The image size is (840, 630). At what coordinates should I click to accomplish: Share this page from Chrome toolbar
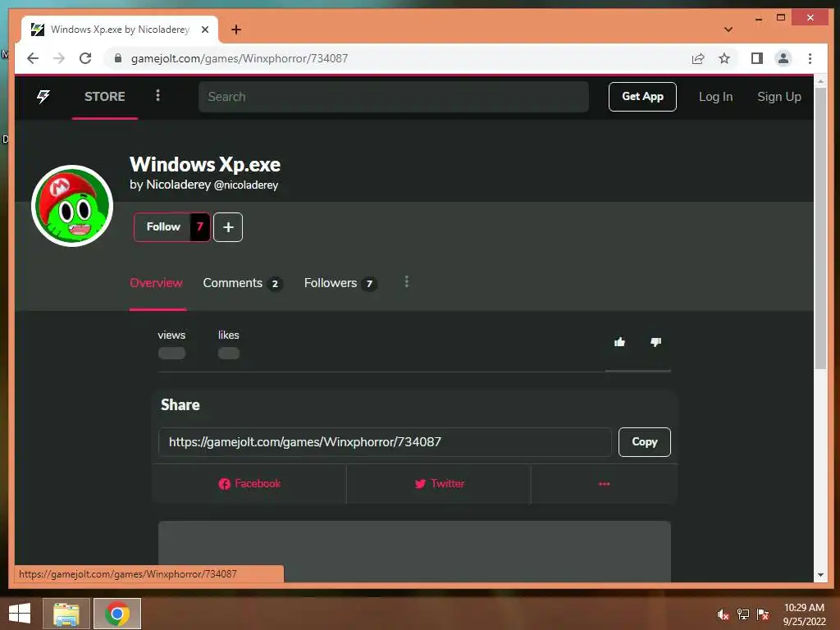click(698, 58)
